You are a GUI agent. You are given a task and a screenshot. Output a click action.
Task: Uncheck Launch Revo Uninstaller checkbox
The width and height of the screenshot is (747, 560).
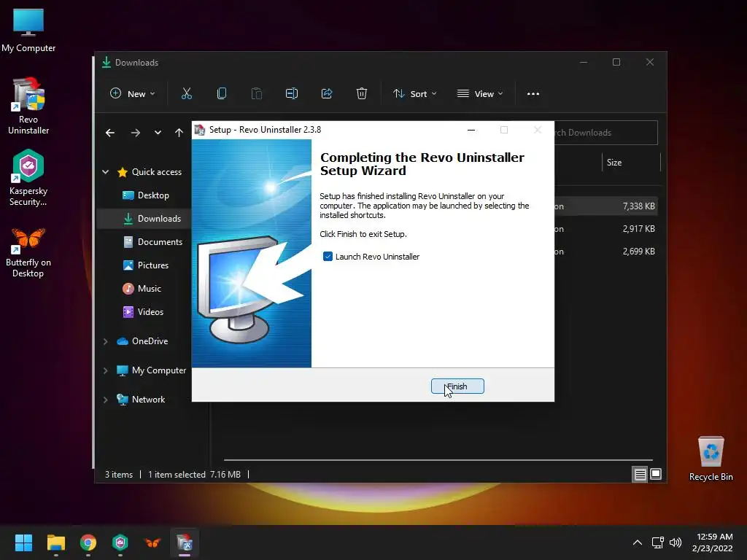click(x=328, y=257)
